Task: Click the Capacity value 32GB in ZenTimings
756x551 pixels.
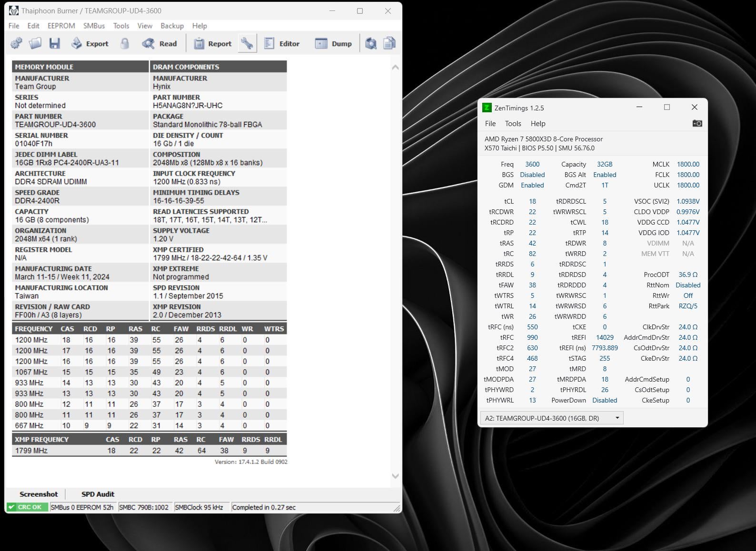Action: click(x=605, y=164)
